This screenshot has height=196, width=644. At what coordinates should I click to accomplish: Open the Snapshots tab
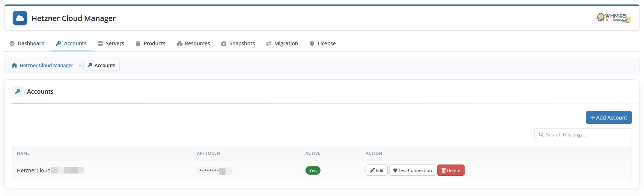238,43
